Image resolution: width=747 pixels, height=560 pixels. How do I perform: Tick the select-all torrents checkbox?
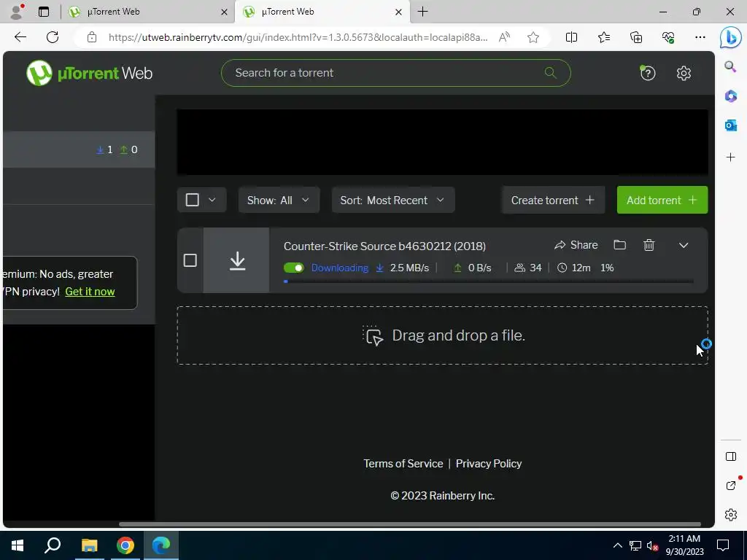tap(193, 200)
